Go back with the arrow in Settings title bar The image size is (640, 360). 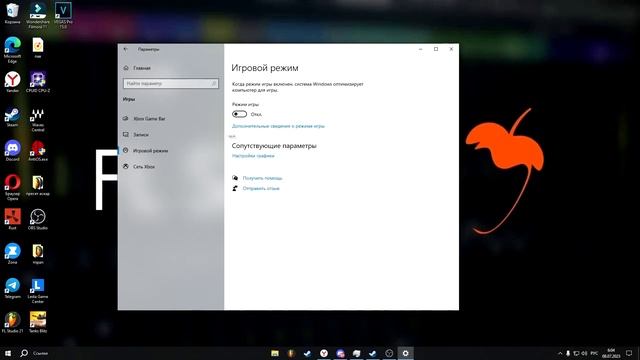pos(126,49)
